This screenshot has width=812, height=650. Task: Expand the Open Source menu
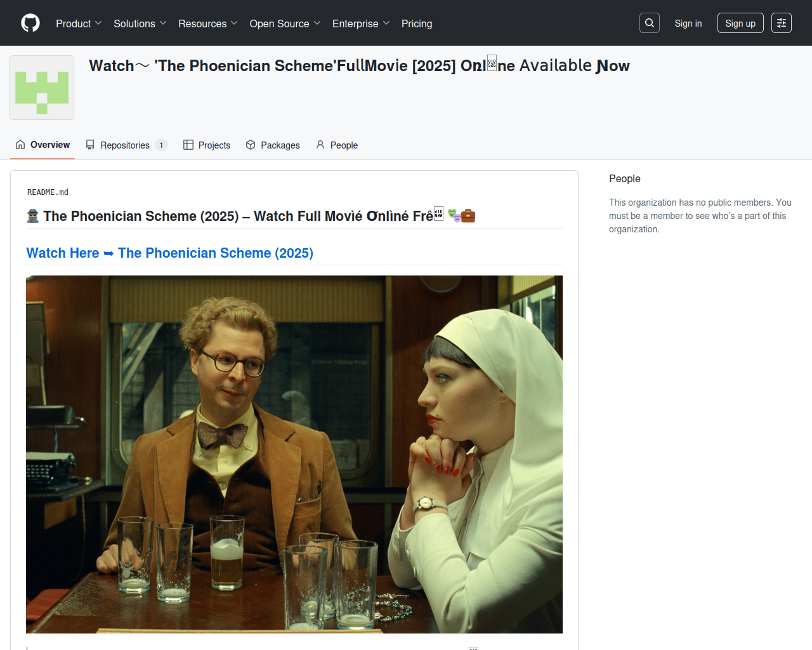(x=285, y=23)
